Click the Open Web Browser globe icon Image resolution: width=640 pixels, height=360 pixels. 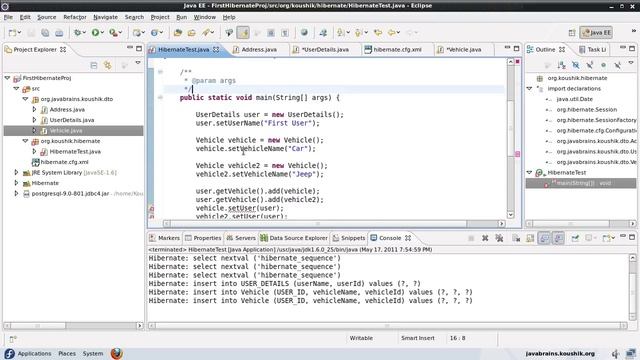[304, 33]
